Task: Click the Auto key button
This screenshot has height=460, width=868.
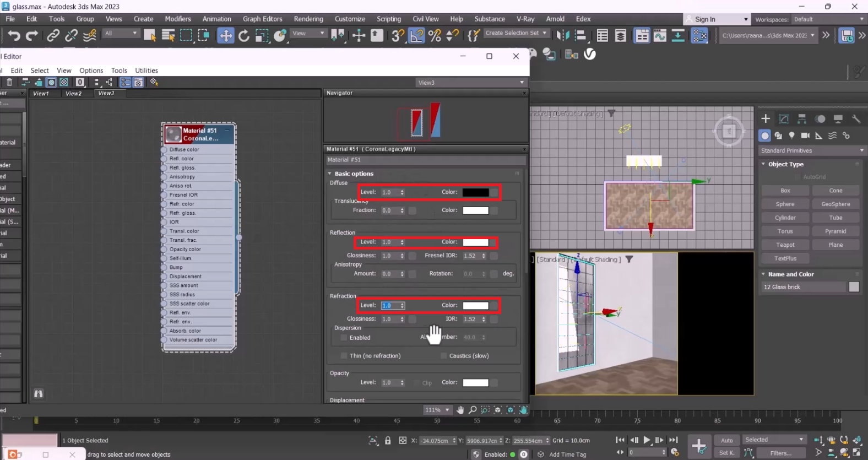Action: pyautogui.click(x=726, y=440)
